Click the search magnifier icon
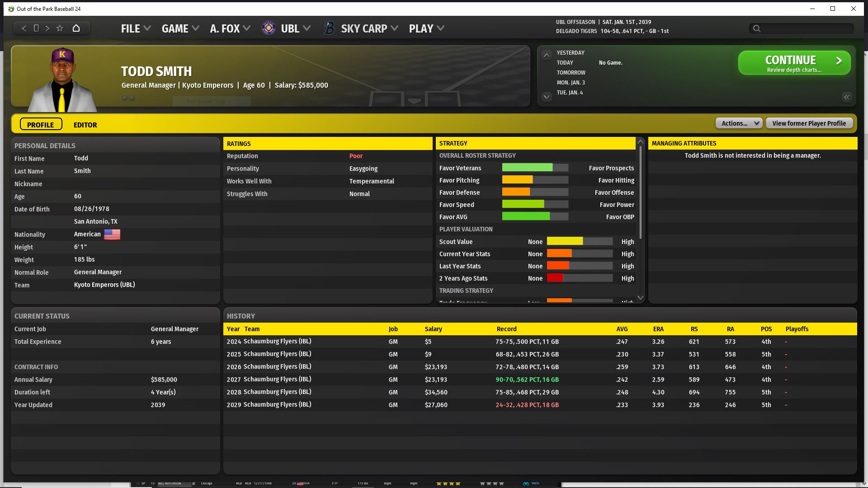Image resolution: width=868 pixels, height=488 pixels. pyautogui.click(x=756, y=28)
